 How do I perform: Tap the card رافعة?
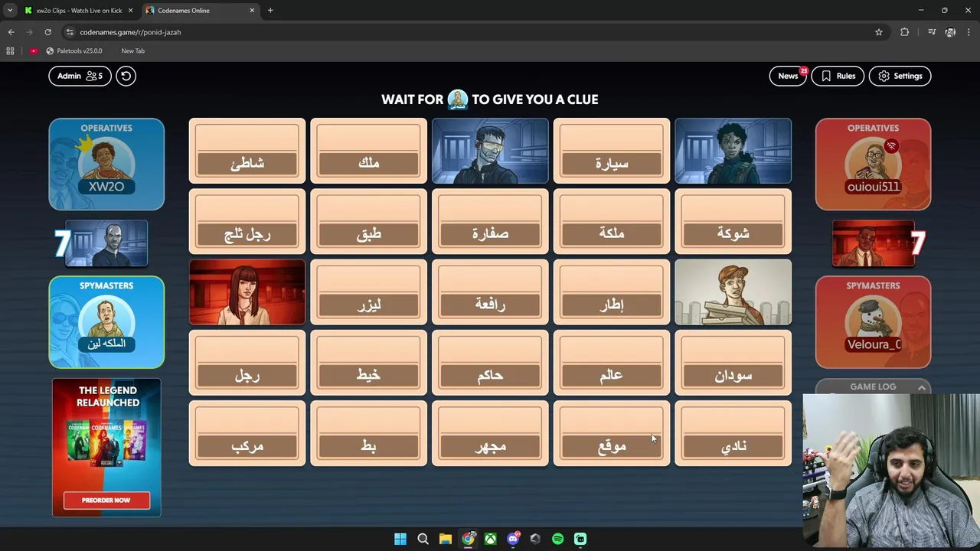pyautogui.click(x=490, y=292)
